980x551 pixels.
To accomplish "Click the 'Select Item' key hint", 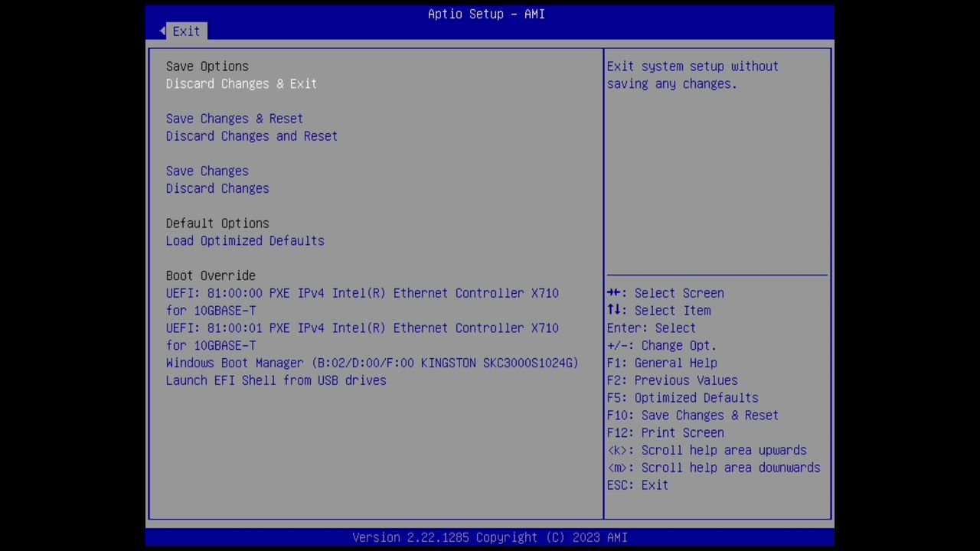I will 658,311.
